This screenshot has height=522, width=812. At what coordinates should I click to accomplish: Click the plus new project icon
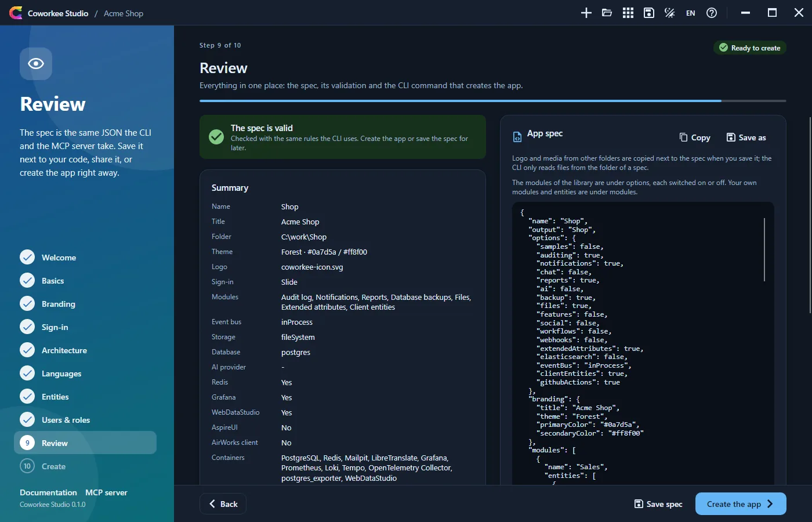586,13
